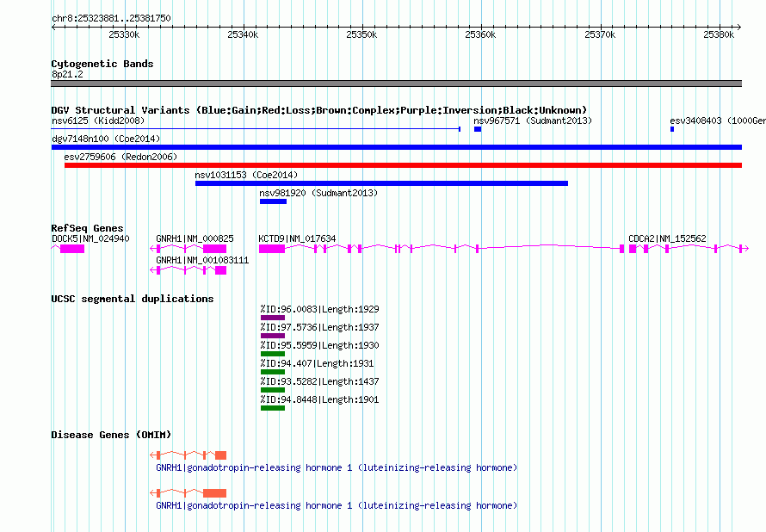Select the esv2759606 (Redon2006) red loss bar

[x=403, y=165]
